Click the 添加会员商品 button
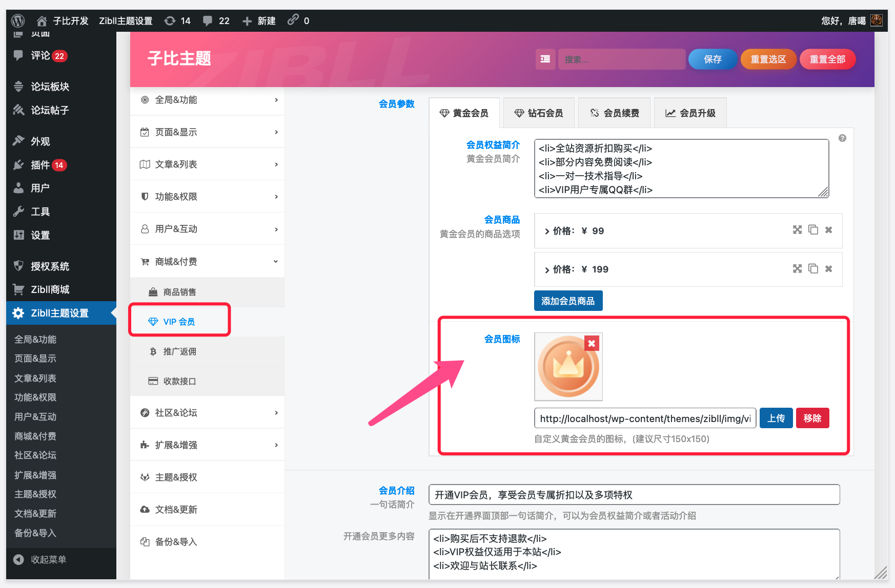The width and height of the screenshot is (895, 588). tap(568, 301)
